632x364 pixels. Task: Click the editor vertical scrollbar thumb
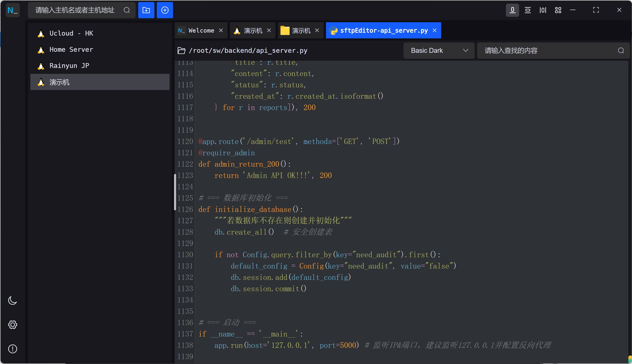point(175,192)
